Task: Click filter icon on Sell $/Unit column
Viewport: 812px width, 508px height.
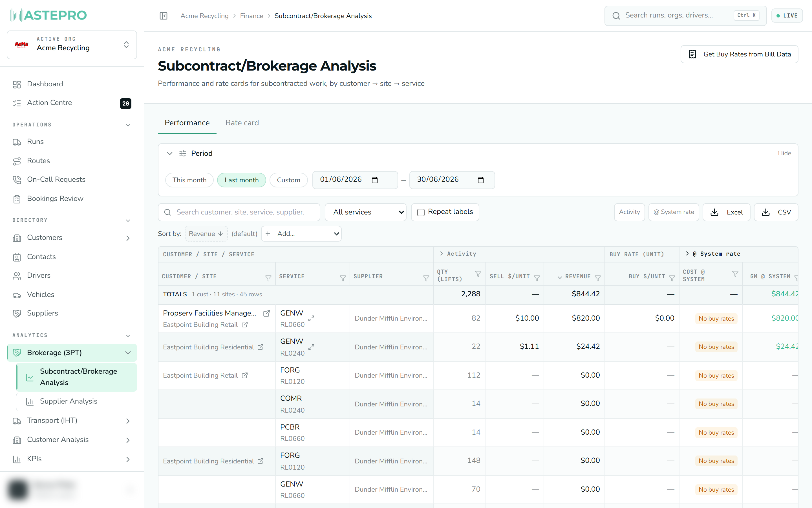Action: [x=537, y=278]
